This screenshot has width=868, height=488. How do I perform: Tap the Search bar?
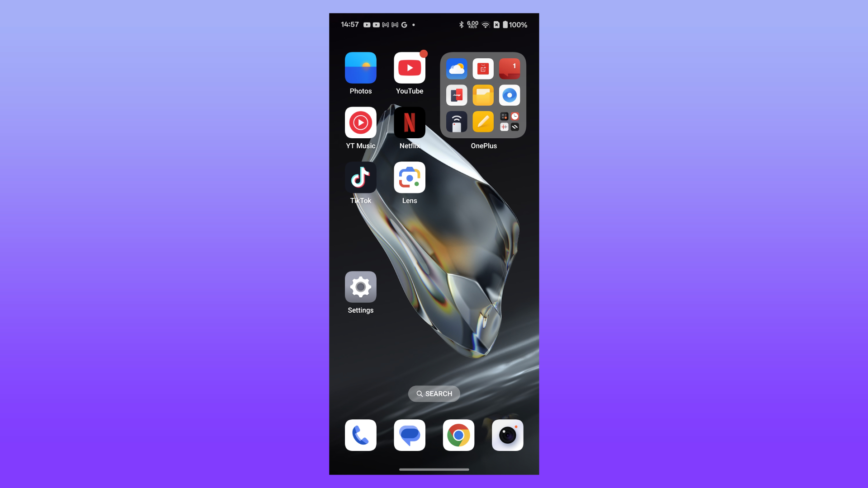[x=434, y=393]
